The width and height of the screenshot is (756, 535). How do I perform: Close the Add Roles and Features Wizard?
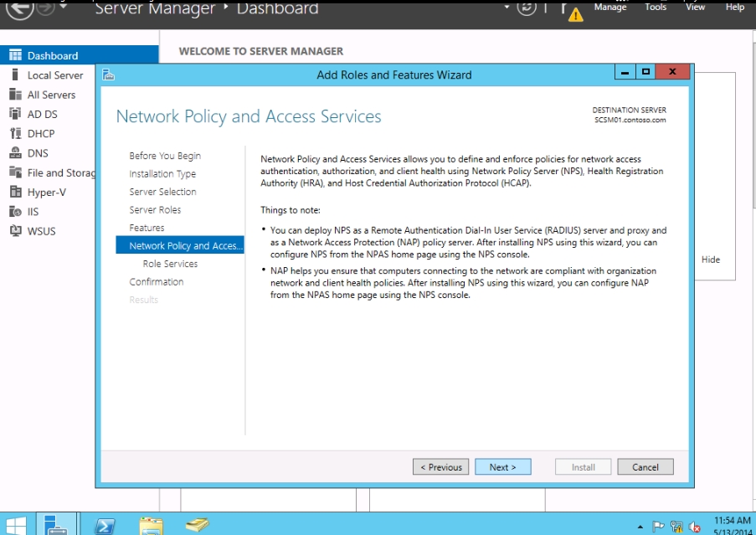(673, 72)
